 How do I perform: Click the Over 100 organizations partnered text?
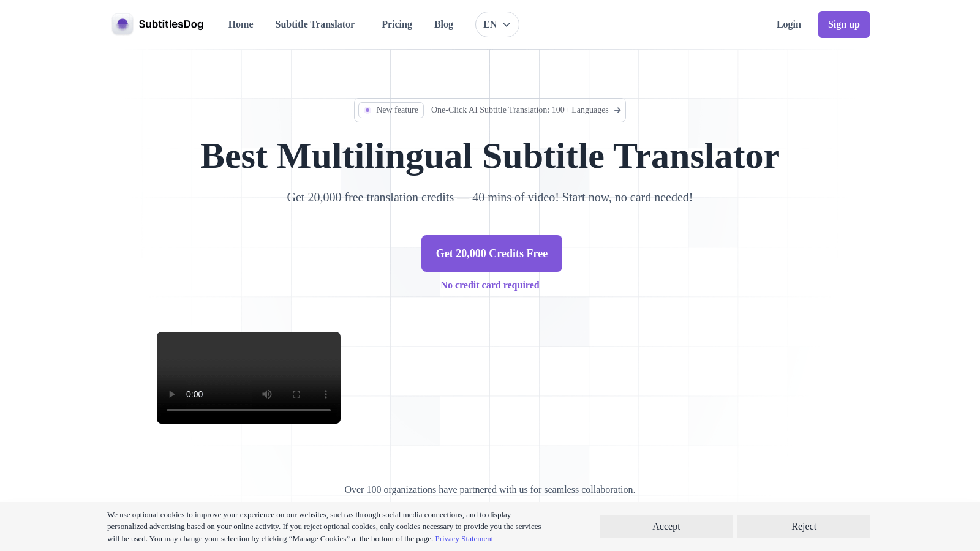490,490
